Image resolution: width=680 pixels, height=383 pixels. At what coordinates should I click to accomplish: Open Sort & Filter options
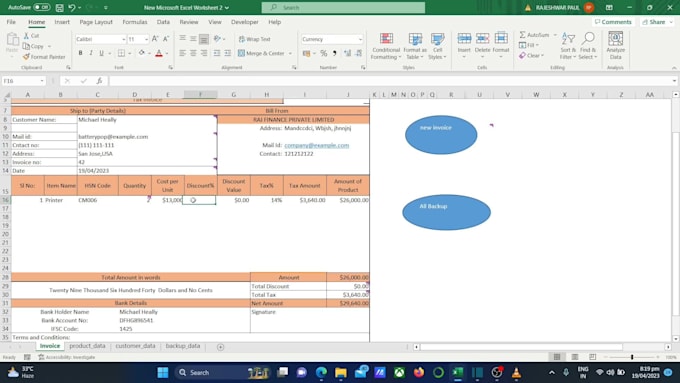click(568, 46)
